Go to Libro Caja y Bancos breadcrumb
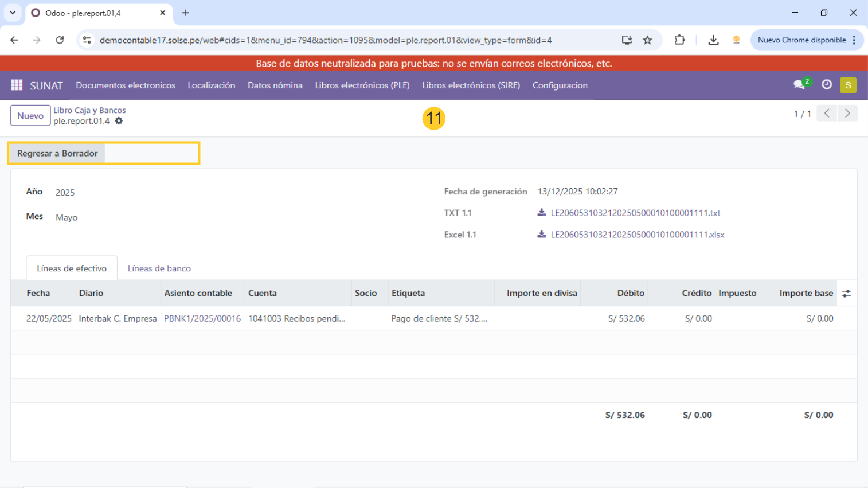This screenshot has height=488, width=868. click(x=89, y=110)
